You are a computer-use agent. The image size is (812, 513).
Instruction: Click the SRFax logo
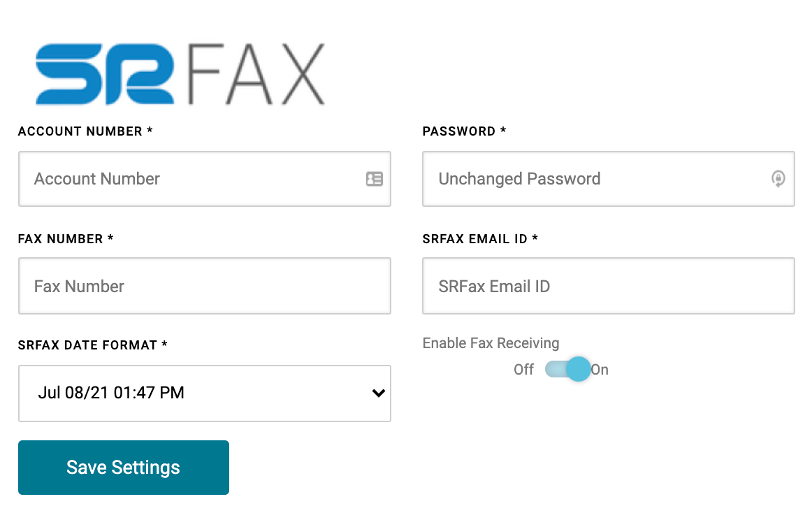click(x=180, y=74)
